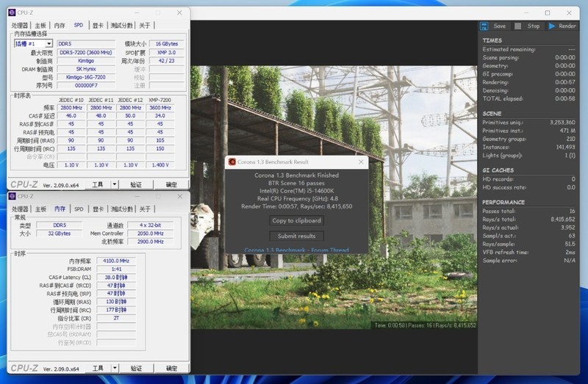Select 測試分數 tab in bottom CPU-Z window

tap(121, 209)
